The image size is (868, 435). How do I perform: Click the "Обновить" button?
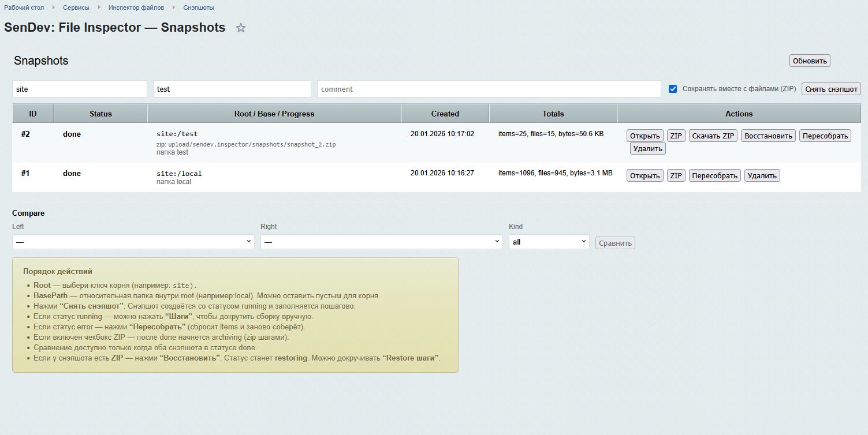click(810, 60)
